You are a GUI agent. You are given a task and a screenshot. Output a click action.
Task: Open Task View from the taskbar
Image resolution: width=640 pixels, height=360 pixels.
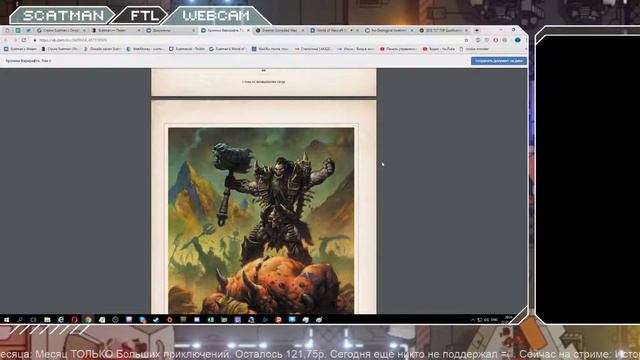point(33,320)
